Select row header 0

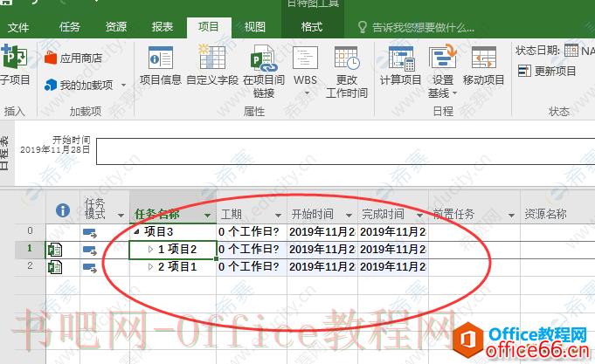(x=31, y=231)
